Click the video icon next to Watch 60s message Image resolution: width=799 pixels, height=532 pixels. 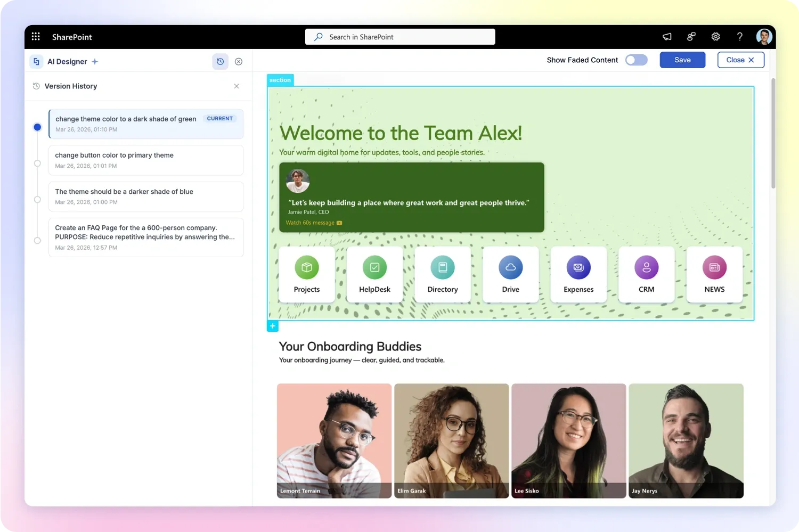coord(339,223)
